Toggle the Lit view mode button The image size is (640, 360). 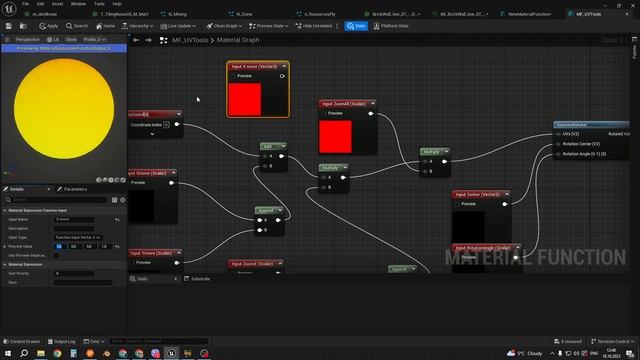(53, 40)
